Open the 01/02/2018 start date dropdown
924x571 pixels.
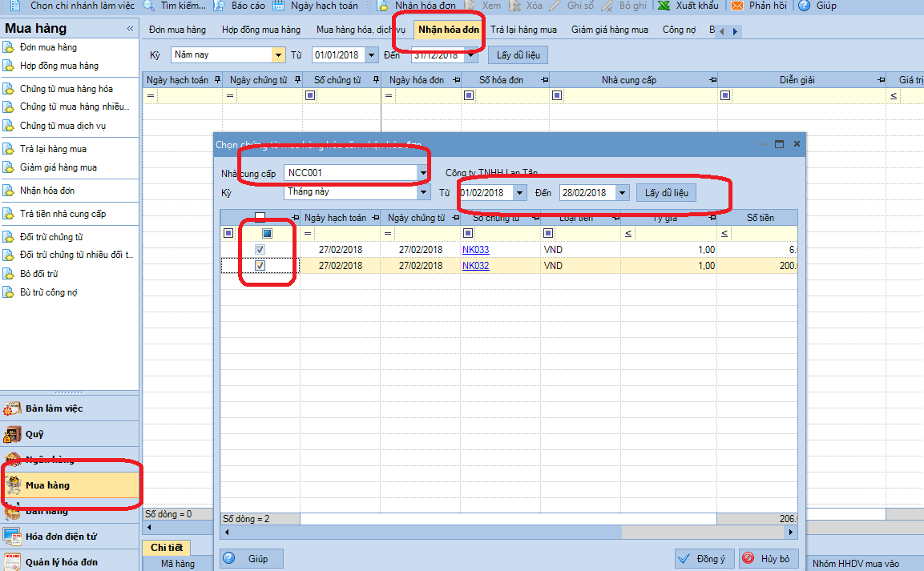[x=520, y=192]
